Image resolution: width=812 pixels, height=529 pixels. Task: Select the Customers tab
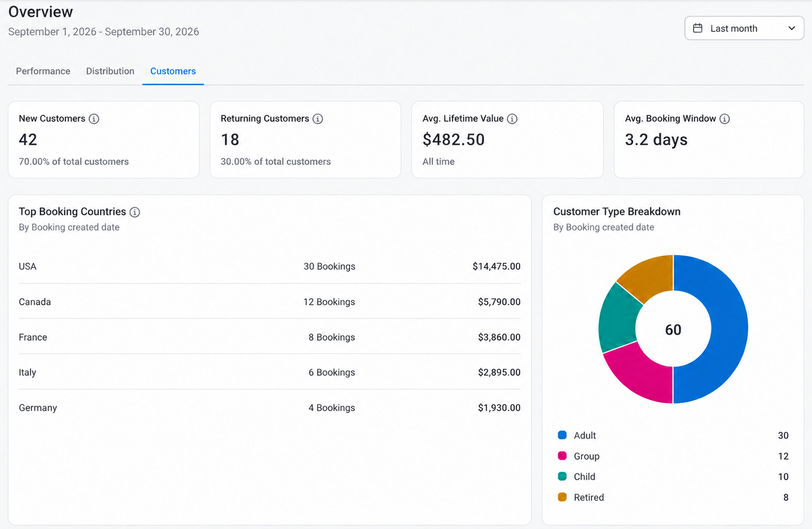tap(173, 71)
